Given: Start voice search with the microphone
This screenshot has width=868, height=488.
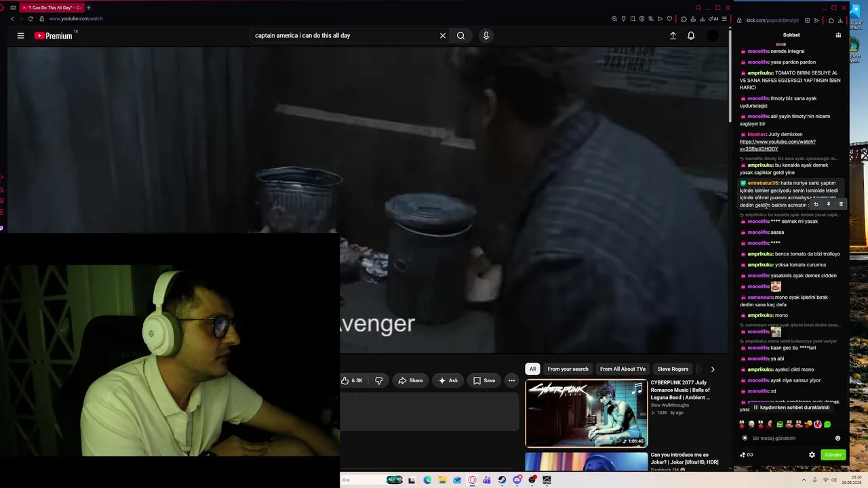Looking at the screenshot, I should (486, 36).
